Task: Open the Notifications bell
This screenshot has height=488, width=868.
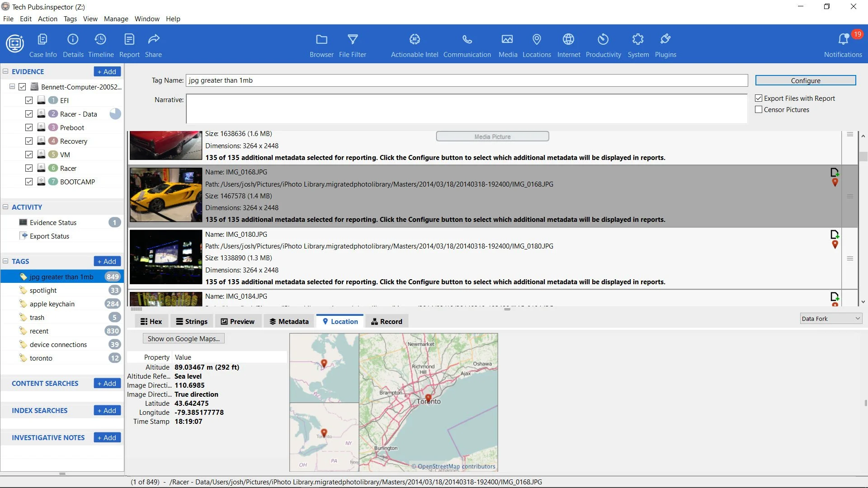Action: 843,45
